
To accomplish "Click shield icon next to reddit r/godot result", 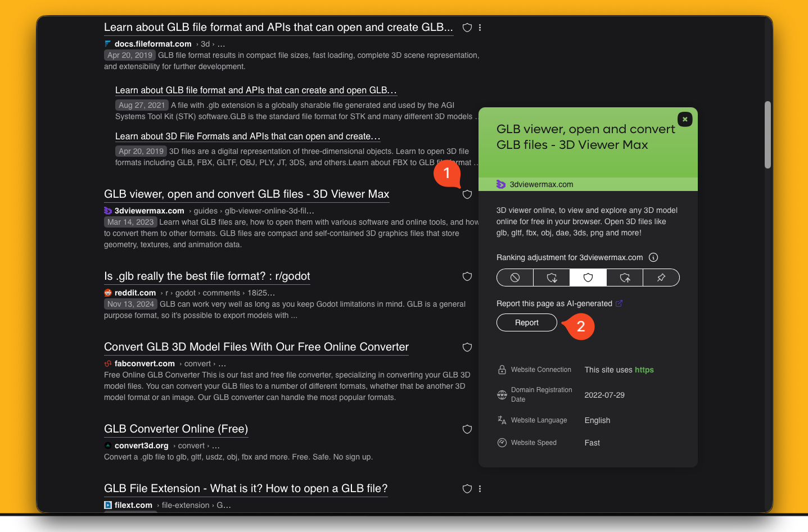I will pos(467,276).
